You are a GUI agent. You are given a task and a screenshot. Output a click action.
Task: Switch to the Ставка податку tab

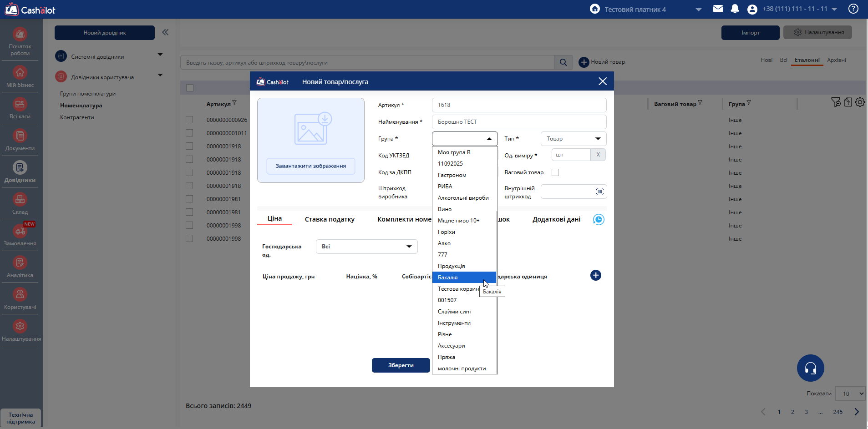[x=330, y=219]
